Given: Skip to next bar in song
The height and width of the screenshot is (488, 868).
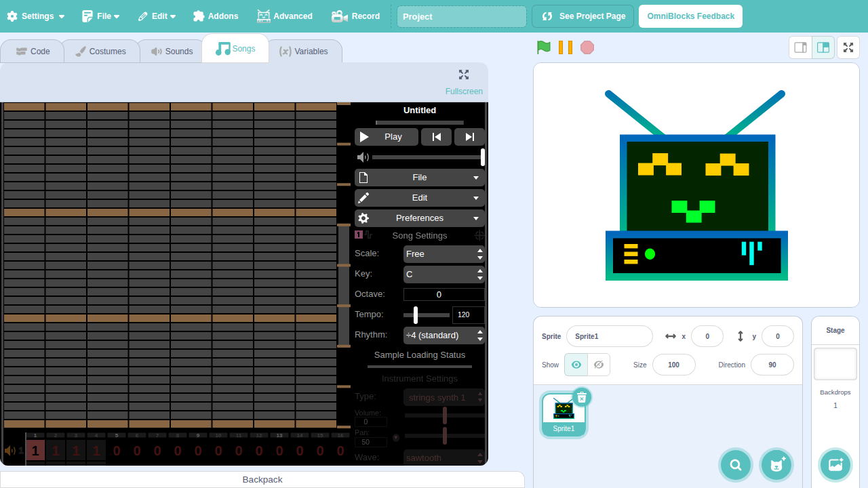Looking at the screenshot, I should (469, 137).
